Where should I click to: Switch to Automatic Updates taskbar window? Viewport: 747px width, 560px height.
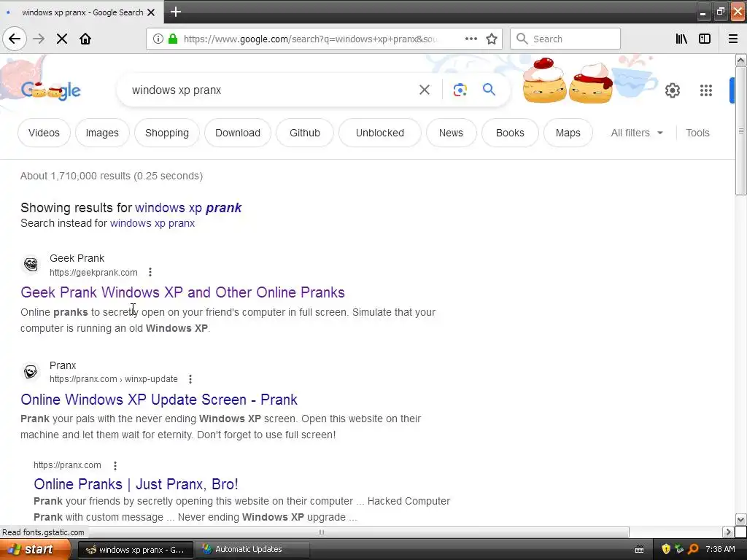[253, 550]
